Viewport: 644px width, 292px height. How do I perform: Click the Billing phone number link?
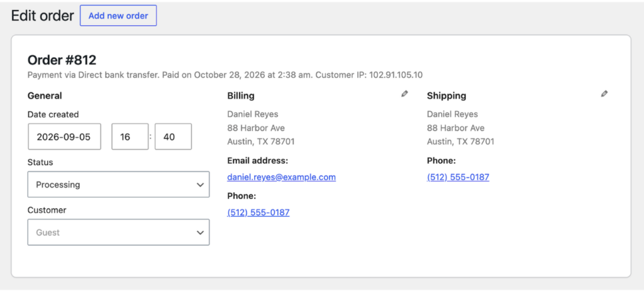[x=258, y=212]
